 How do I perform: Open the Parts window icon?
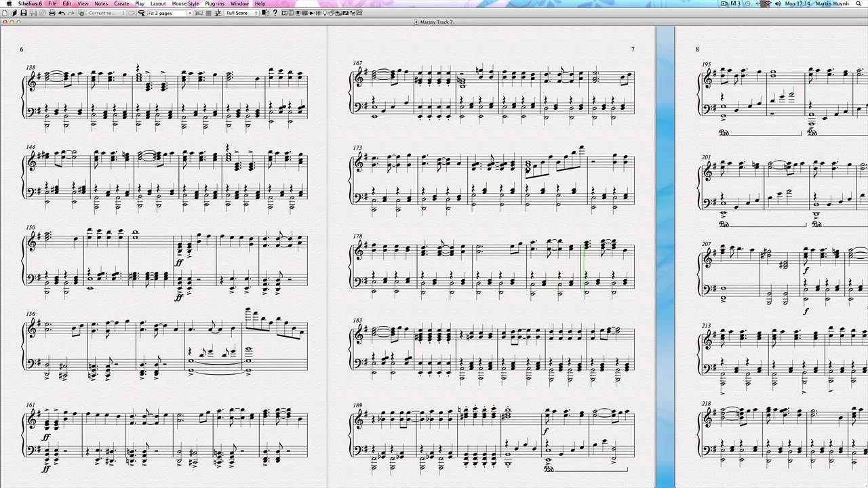[332, 13]
